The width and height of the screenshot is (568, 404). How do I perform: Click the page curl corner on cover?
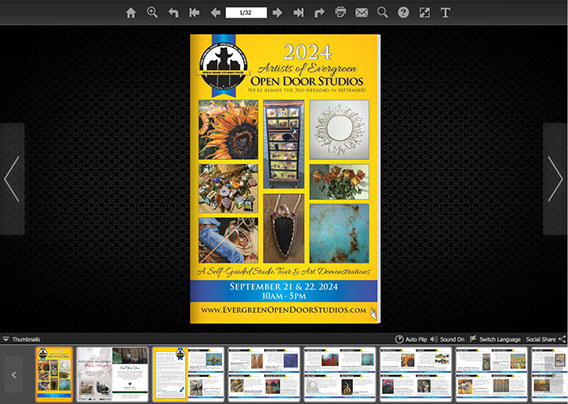pos(373,314)
